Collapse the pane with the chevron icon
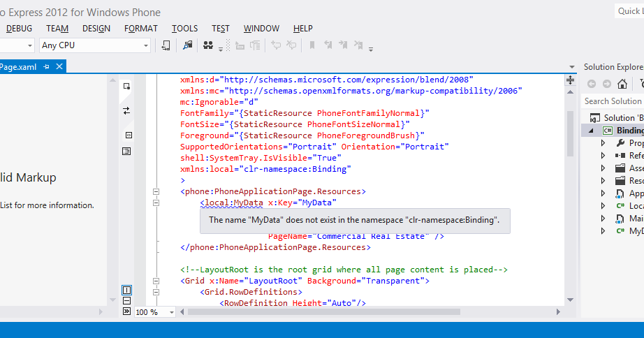The image size is (644, 338). click(x=126, y=311)
